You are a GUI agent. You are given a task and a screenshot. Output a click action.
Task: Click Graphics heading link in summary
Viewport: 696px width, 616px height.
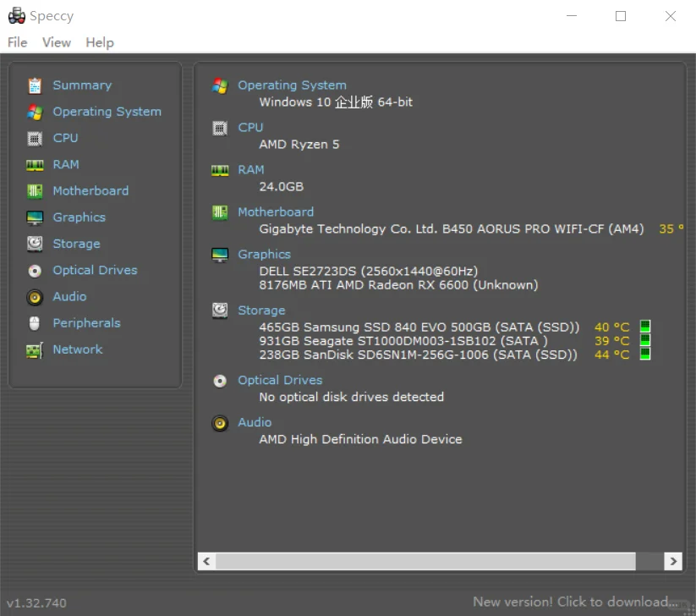(x=264, y=255)
